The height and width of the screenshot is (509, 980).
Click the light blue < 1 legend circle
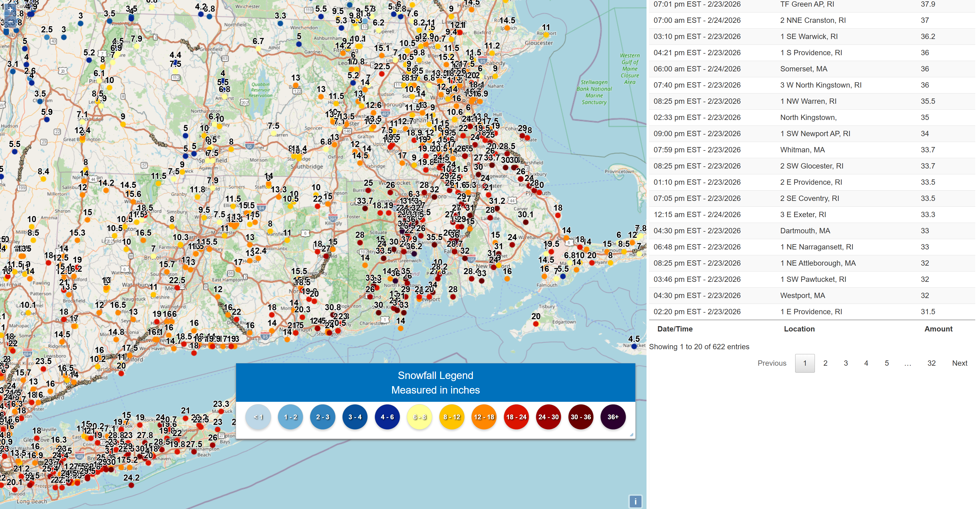click(258, 417)
